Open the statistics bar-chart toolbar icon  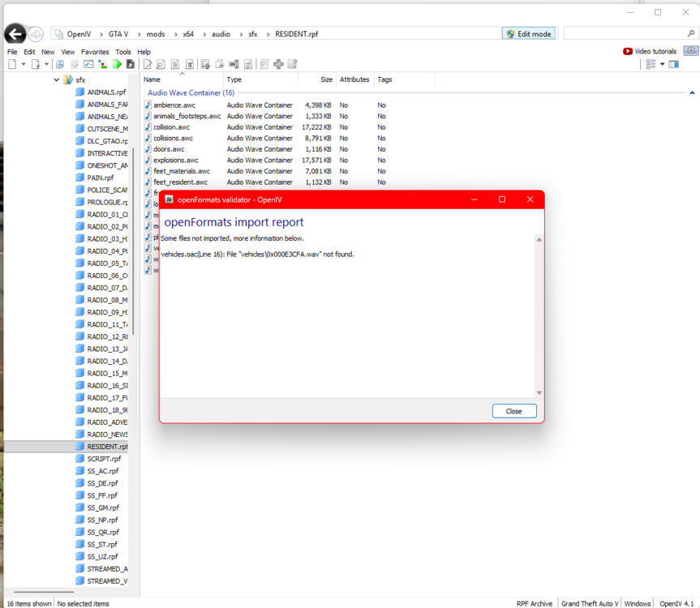[x=101, y=64]
